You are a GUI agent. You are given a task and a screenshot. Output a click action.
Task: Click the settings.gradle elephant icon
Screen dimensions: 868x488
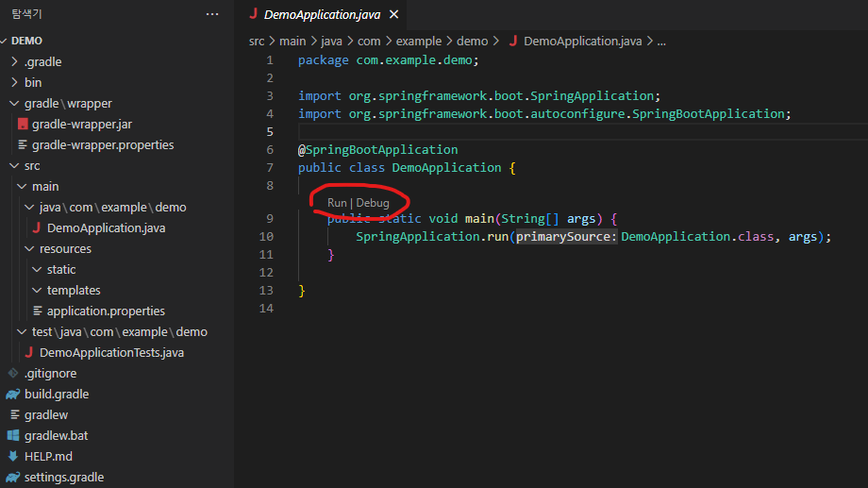point(12,477)
